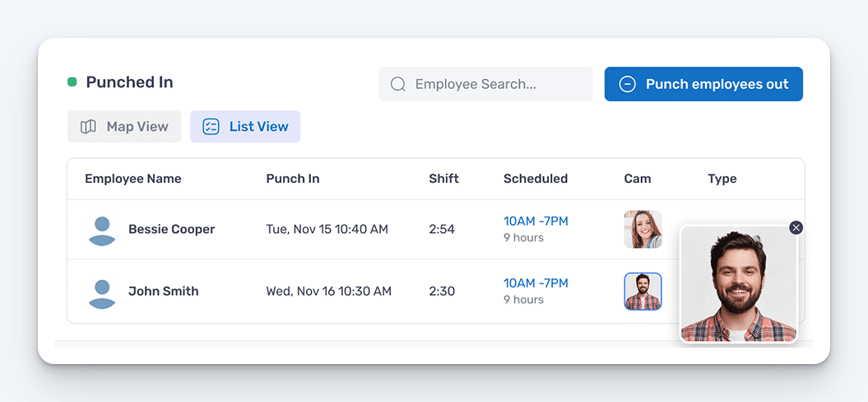
Task: Click the minus circle icon in the punch out button
Action: coord(627,84)
